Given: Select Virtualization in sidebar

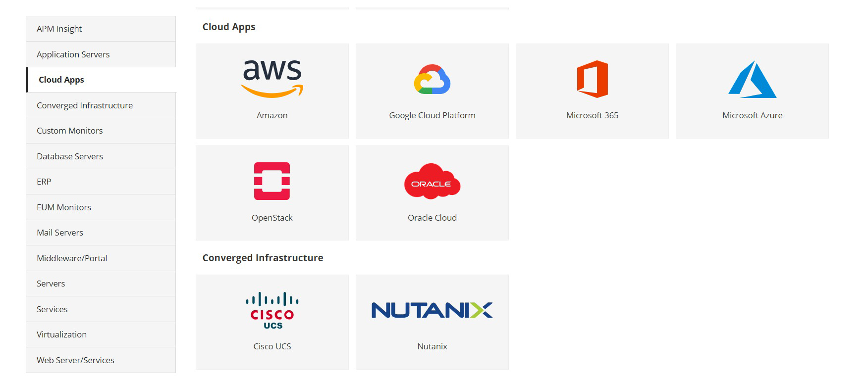Looking at the screenshot, I should point(101,334).
